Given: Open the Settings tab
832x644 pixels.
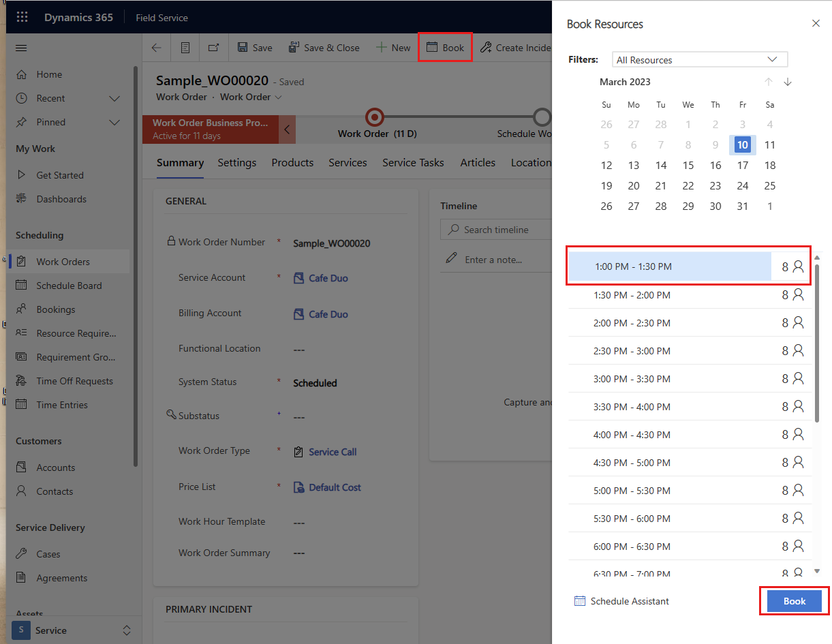Looking at the screenshot, I should click(237, 163).
